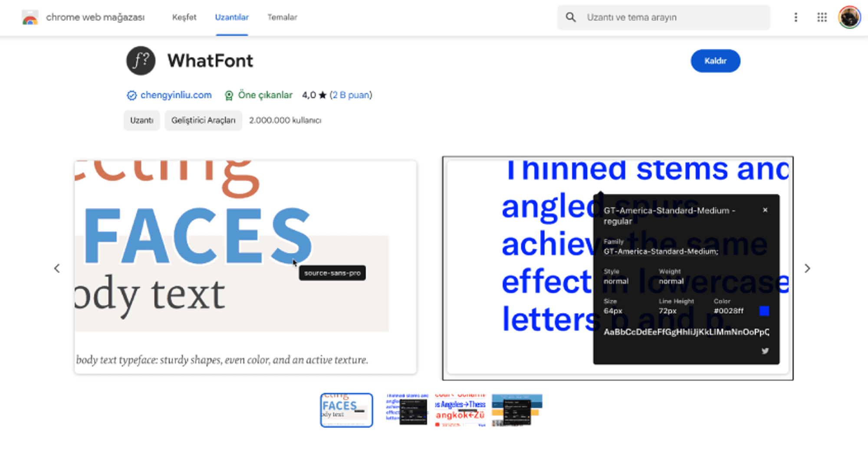
Task: Go to previous screenshot with left arrow
Action: tap(57, 268)
